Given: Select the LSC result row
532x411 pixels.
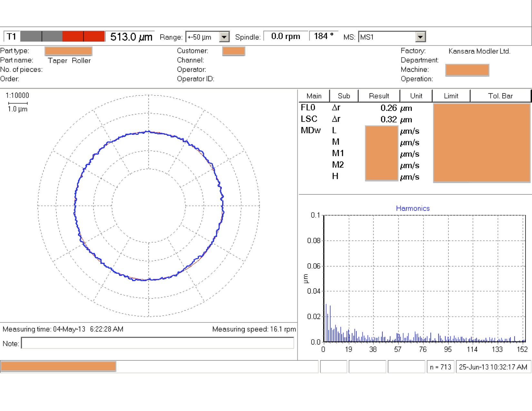Looking at the screenshot, I should (309, 119).
